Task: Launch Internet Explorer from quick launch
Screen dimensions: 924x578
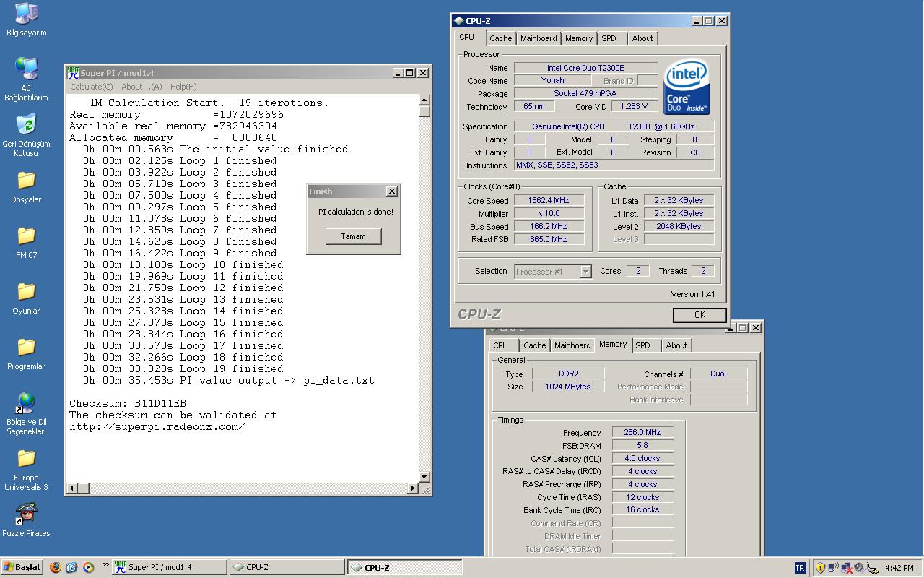Action: click(x=71, y=567)
